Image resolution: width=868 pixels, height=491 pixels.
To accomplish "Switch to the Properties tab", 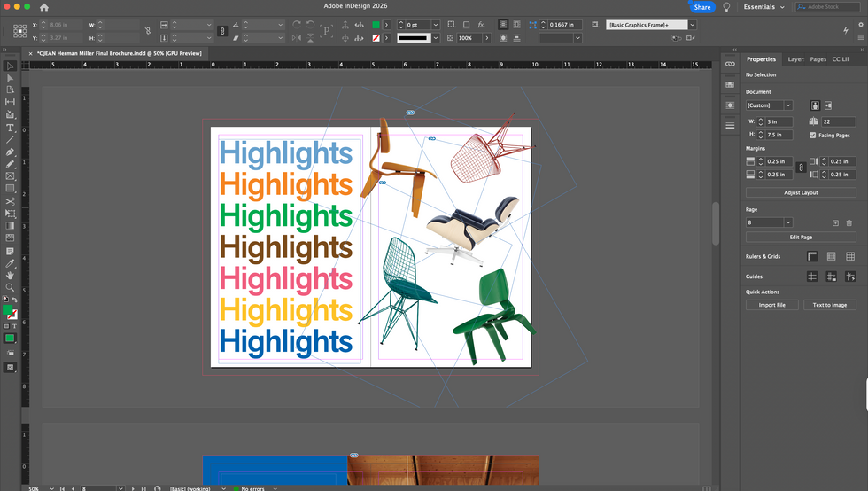I will coord(761,59).
